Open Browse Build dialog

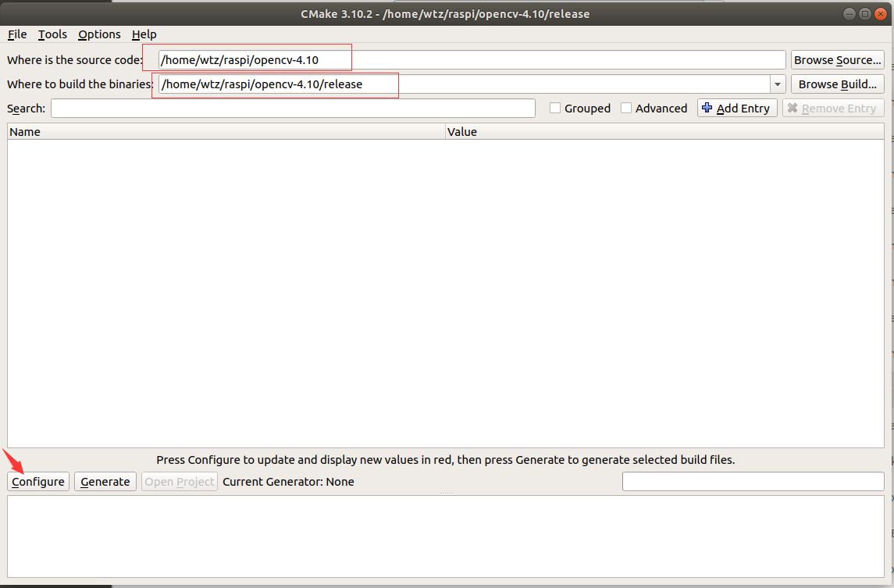coord(837,84)
